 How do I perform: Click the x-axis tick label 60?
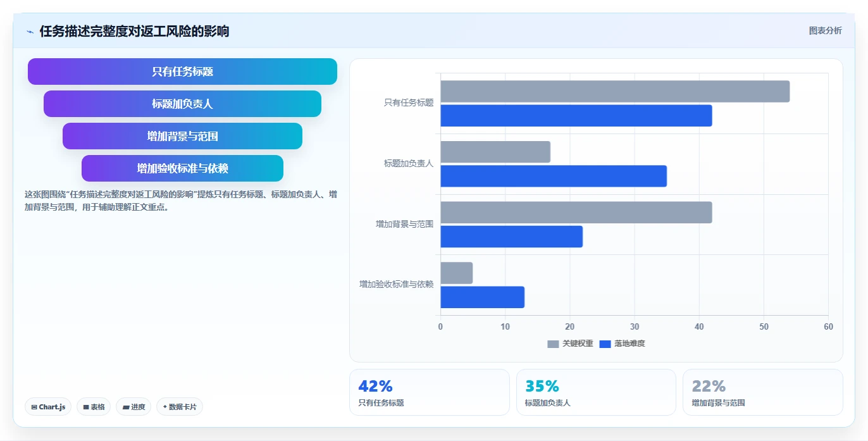(828, 327)
